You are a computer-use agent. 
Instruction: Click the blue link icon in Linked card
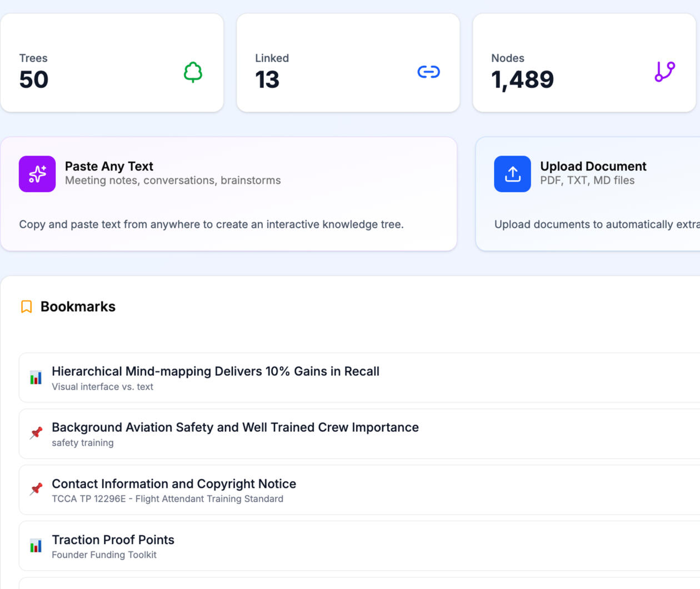point(428,72)
